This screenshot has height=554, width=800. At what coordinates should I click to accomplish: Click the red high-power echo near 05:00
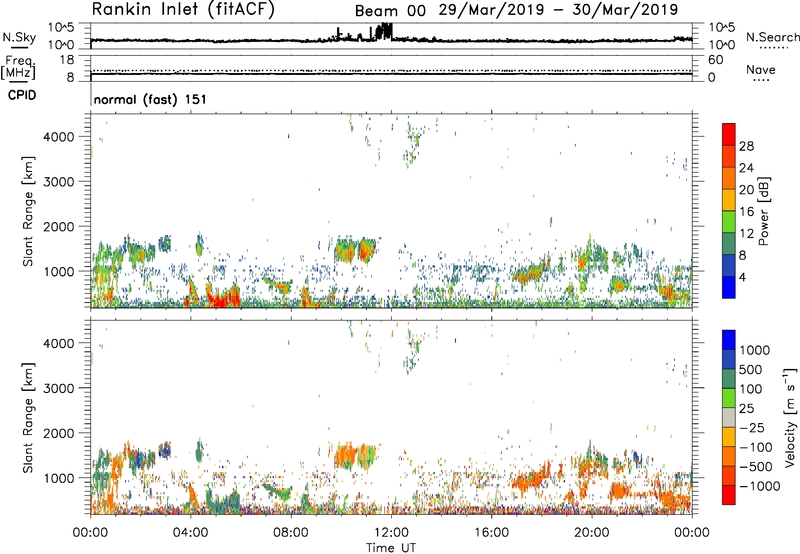223,298
